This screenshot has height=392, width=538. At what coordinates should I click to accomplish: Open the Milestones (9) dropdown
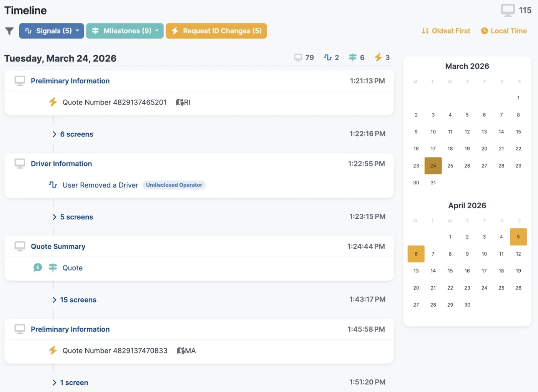pyautogui.click(x=125, y=31)
